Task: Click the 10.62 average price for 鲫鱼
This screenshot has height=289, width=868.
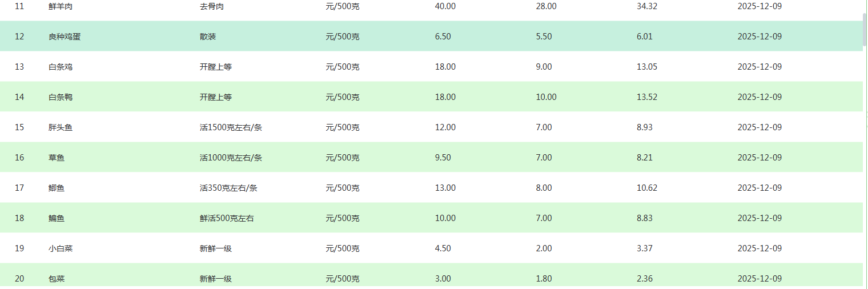Action: 647,188
